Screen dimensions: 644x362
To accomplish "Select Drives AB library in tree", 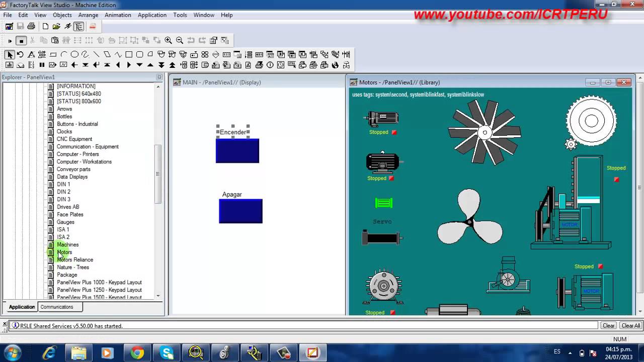I will coord(68,207).
